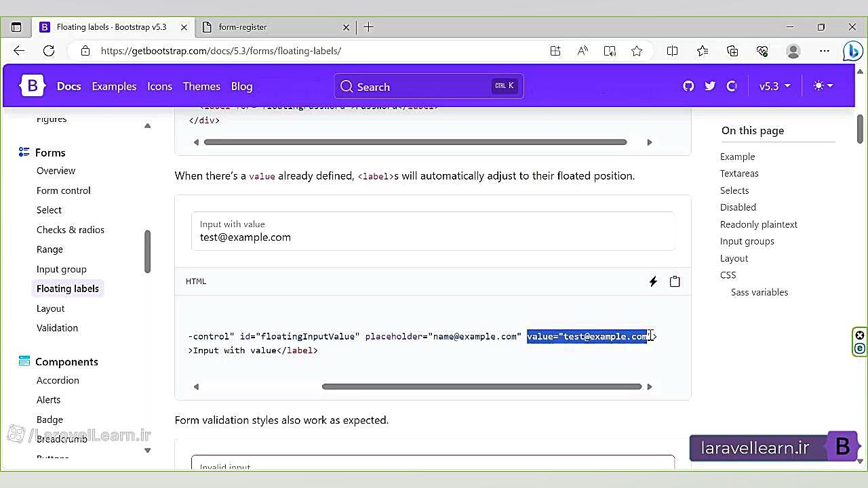Open a new tab with plus button
This screenshot has width=868, height=488.
368,27
